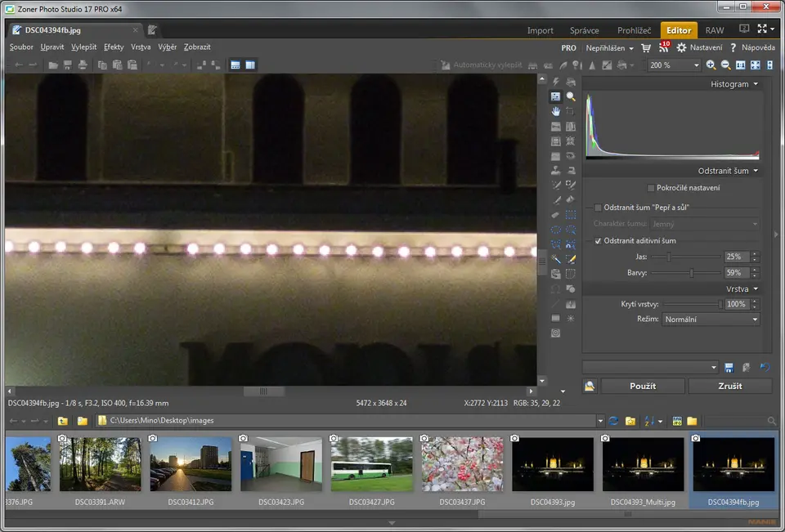
Task: Click the zoom out magnifier icon
Action: 725,65
